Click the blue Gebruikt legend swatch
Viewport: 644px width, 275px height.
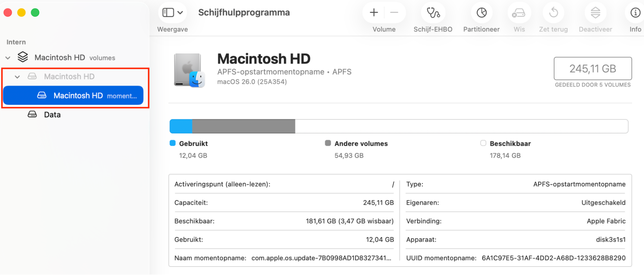pos(172,143)
